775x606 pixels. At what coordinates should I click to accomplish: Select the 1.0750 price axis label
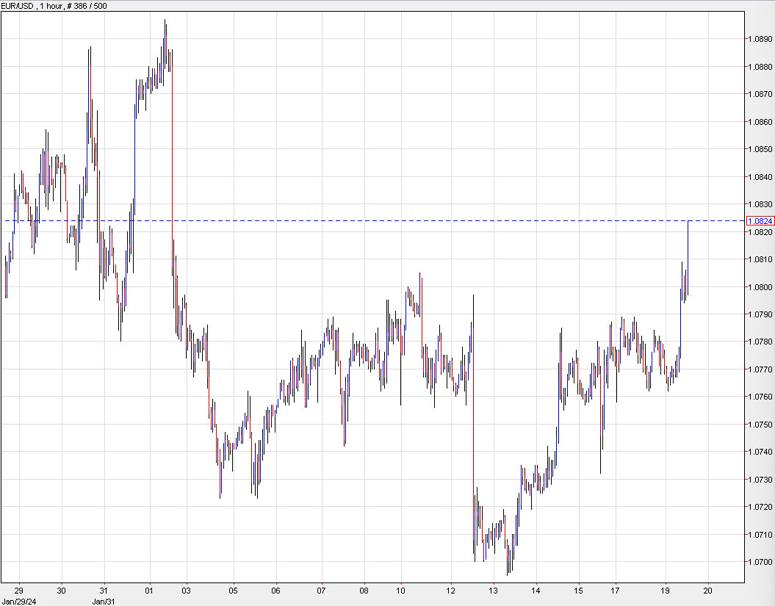760,425
